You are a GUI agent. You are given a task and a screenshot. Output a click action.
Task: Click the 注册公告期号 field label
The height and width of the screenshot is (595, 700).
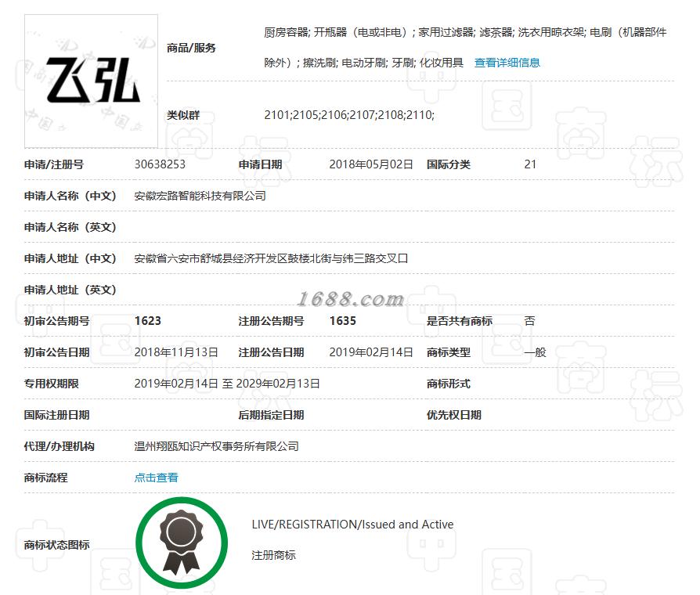click(x=271, y=321)
